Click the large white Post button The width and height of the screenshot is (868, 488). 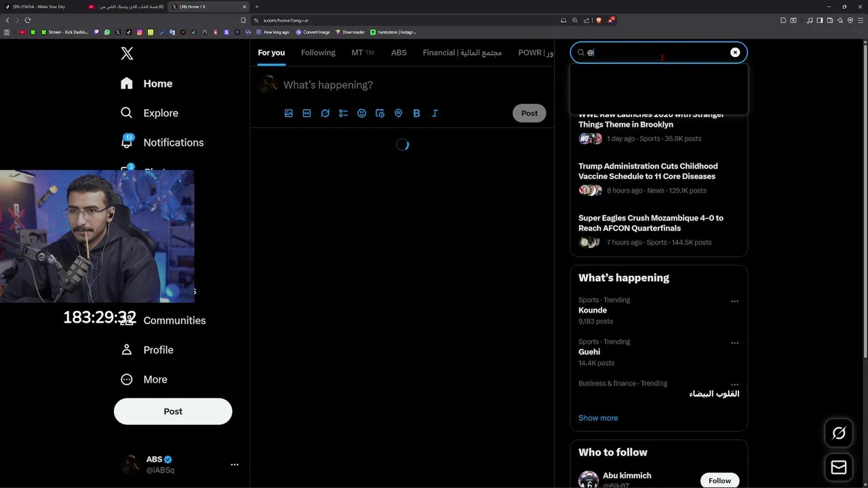coord(173,411)
